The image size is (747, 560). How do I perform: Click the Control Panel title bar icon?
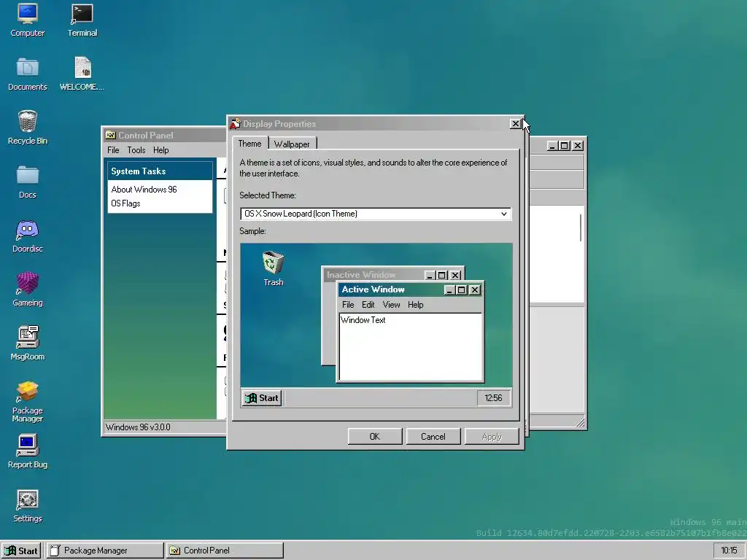(111, 135)
